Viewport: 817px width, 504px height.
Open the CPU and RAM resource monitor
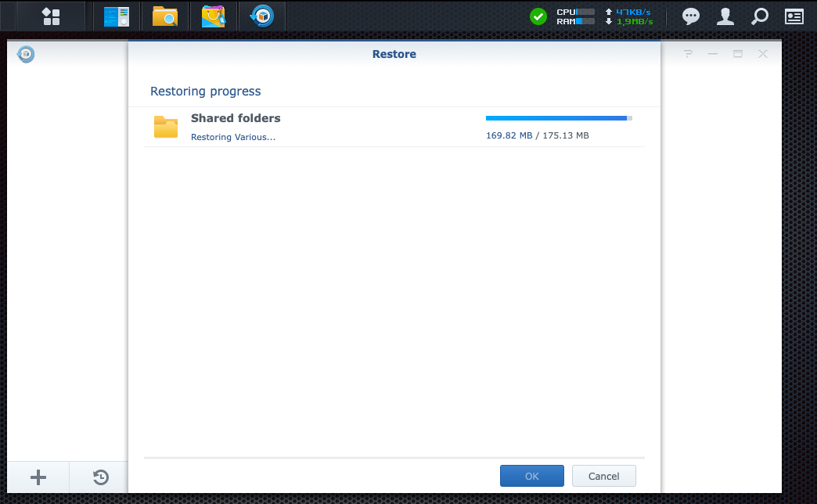(575, 16)
